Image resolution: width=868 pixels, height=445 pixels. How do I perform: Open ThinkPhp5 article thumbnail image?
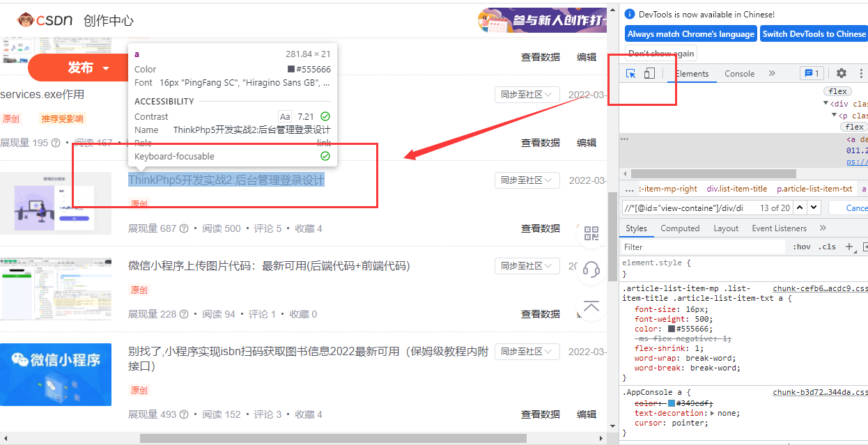pyautogui.click(x=56, y=203)
